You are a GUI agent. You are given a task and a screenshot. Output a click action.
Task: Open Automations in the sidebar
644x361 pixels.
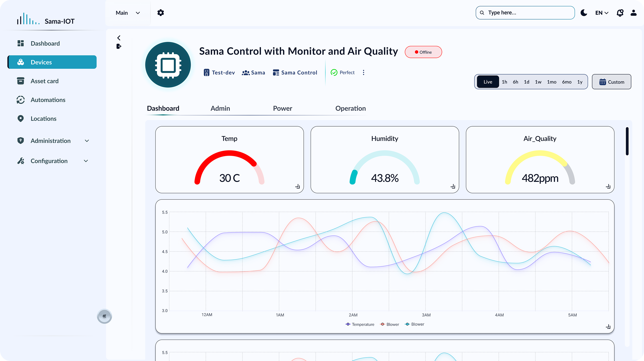point(48,100)
